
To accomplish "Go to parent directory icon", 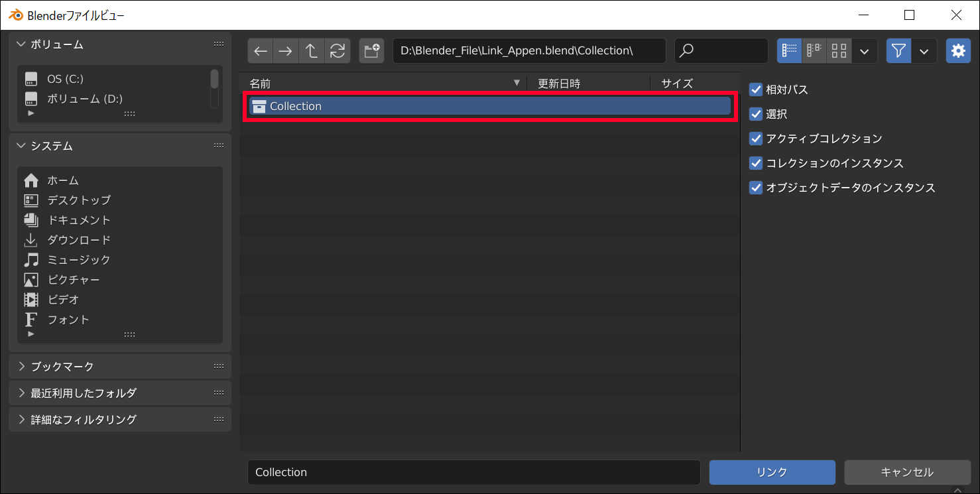I will click(x=312, y=50).
